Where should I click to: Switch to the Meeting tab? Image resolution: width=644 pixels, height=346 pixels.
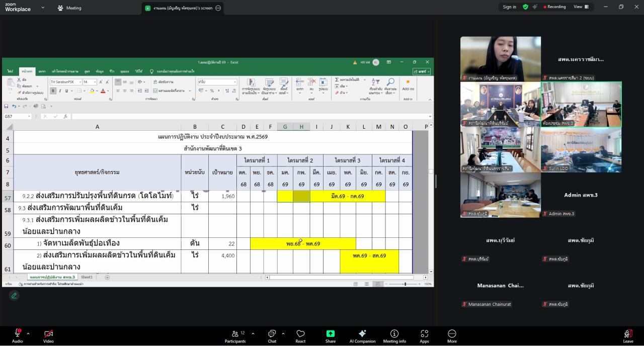pos(69,8)
